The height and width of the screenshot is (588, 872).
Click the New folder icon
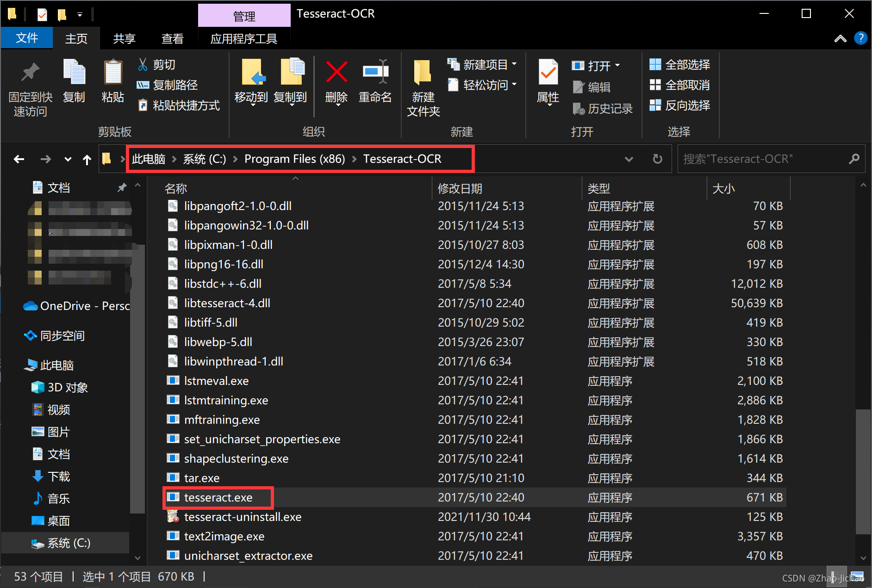pyautogui.click(x=422, y=73)
